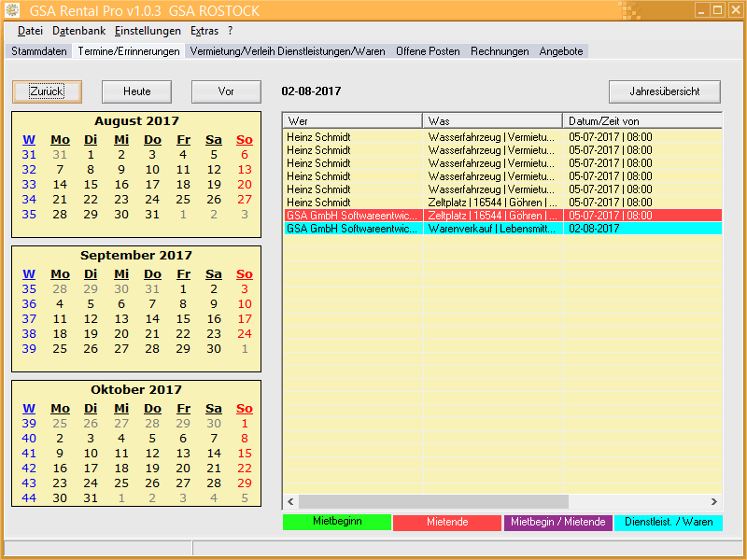Click the green Mietbeginn legend swatch
Screen dimensions: 747x560
[337, 522]
